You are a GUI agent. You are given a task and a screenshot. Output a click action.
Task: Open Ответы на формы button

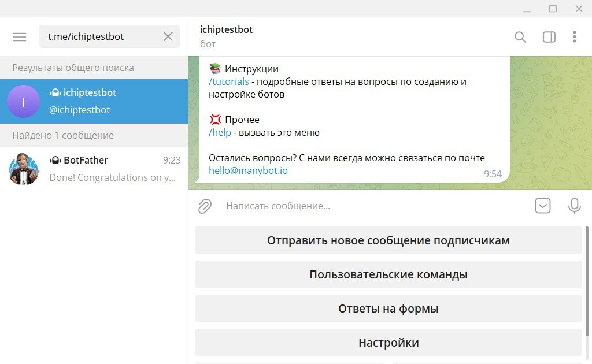tap(388, 309)
